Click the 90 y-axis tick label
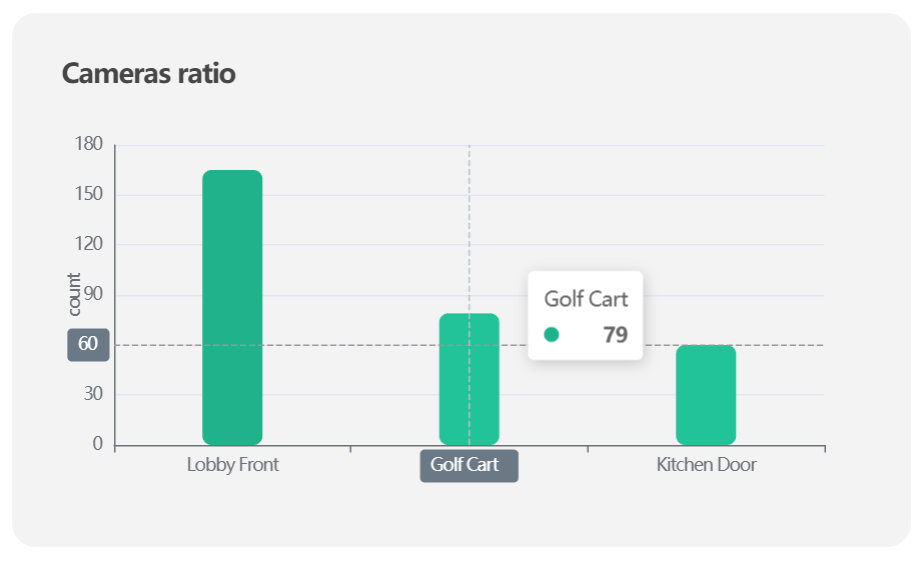The height and width of the screenshot is (564, 924). click(x=92, y=295)
